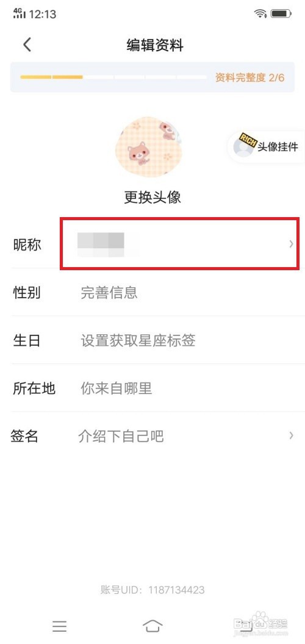
Task: Tap the Android back navigation icon
Action: coord(245,626)
